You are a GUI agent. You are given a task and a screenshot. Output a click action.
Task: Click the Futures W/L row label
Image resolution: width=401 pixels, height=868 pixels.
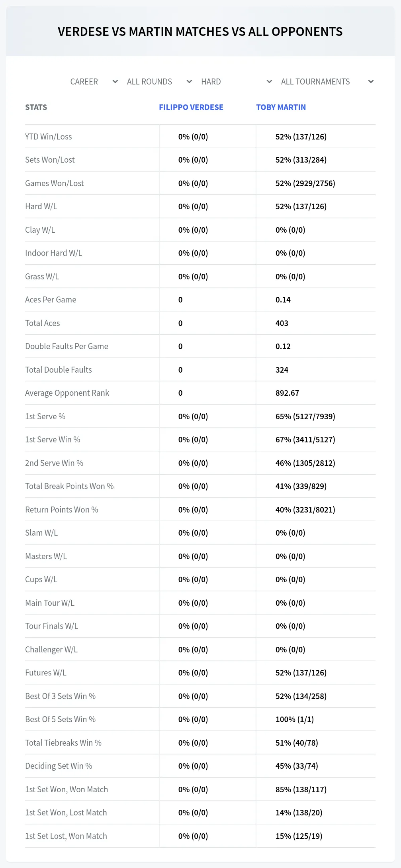(x=46, y=673)
